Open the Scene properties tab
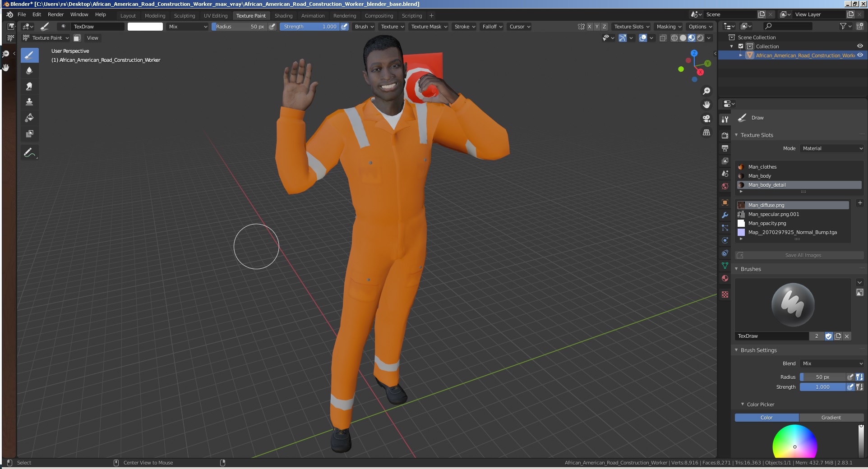This screenshot has height=469, width=868. coord(725,173)
